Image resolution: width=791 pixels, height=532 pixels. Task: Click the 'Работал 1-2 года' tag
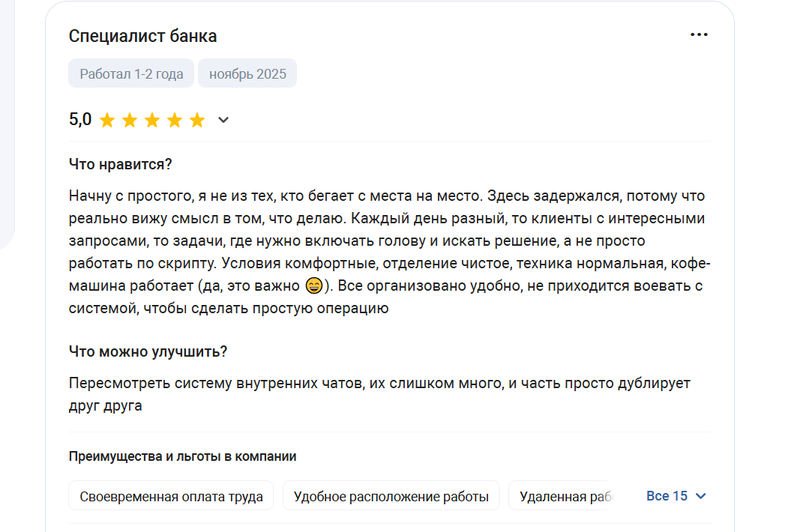131,74
